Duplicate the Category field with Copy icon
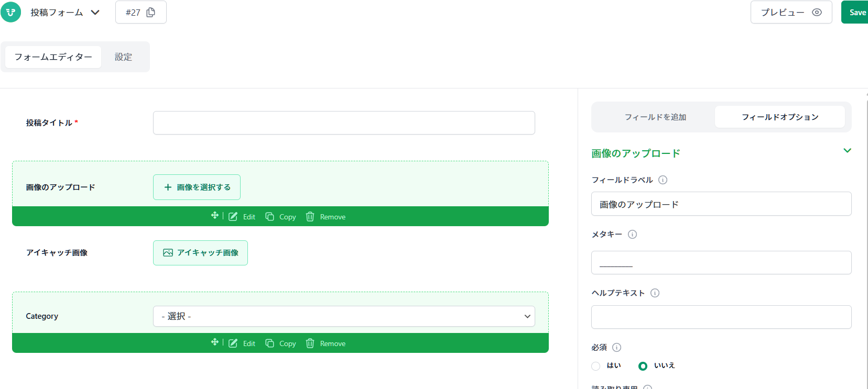The height and width of the screenshot is (389, 868). click(269, 343)
